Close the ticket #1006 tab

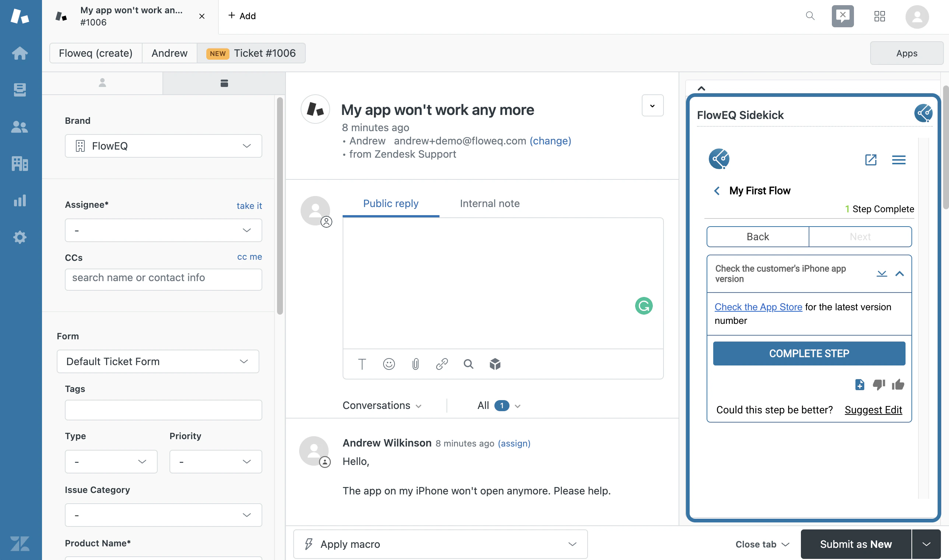point(202,16)
